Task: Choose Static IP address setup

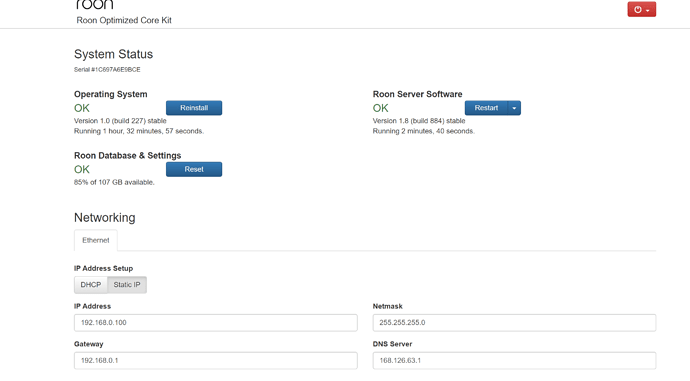Action: click(127, 285)
